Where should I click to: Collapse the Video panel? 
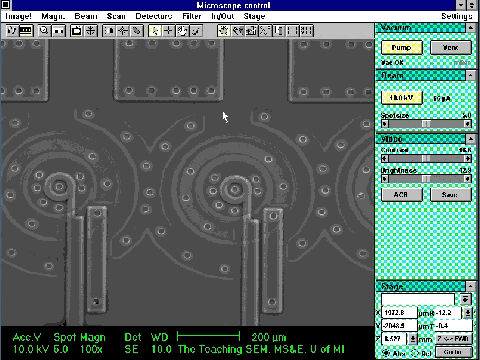(470, 139)
